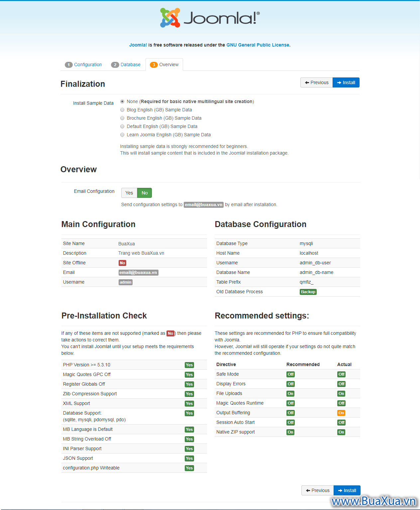Click Yes badge for XML Support
This screenshot has height=510, width=420.
[189, 404]
